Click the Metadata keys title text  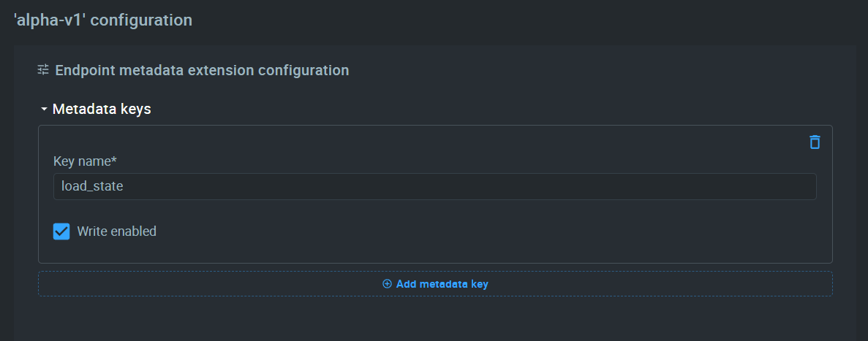(102, 109)
